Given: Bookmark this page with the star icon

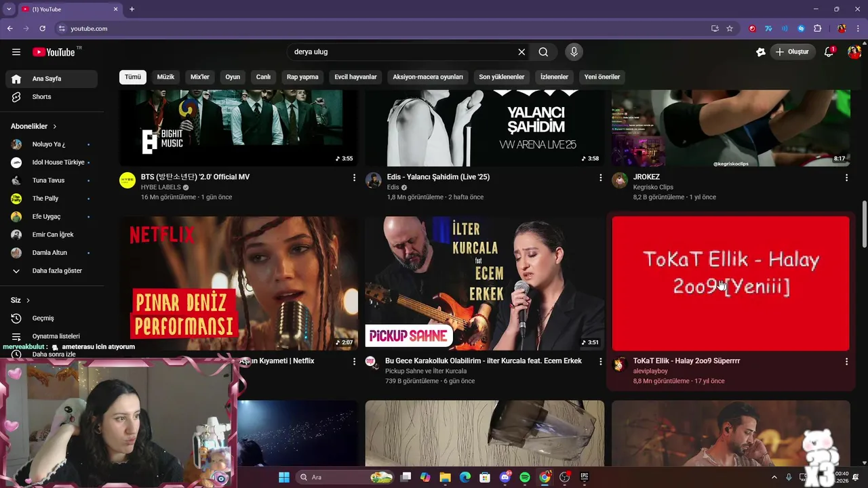Looking at the screenshot, I should point(730,28).
